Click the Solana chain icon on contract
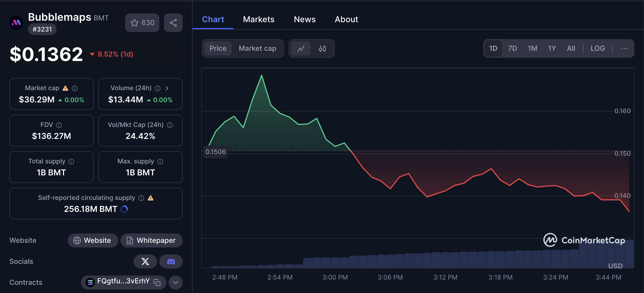The height and width of the screenshot is (293, 644). (90, 282)
